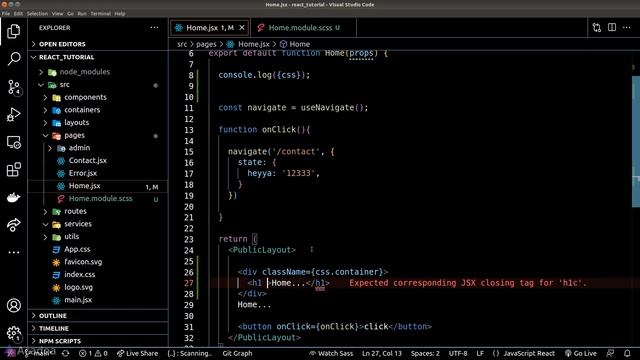
Task: Open the Accounts icon
Action: [13, 306]
